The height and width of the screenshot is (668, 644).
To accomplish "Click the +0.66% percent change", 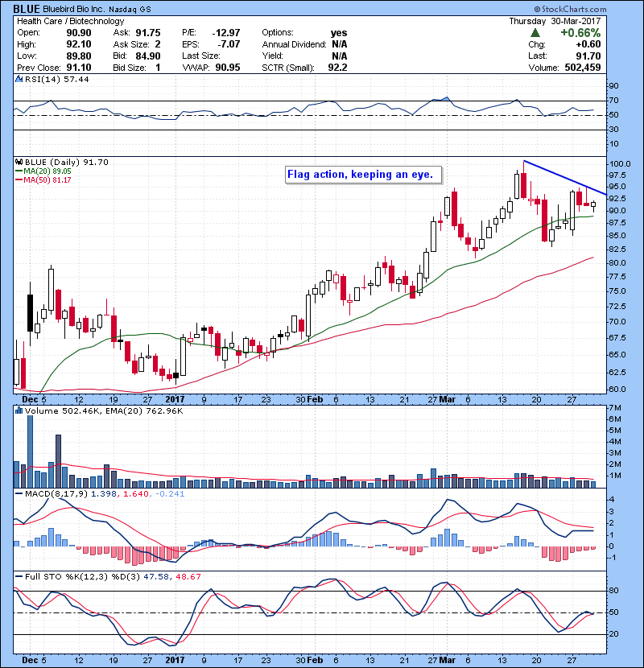I will pyautogui.click(x=580, y=33).
